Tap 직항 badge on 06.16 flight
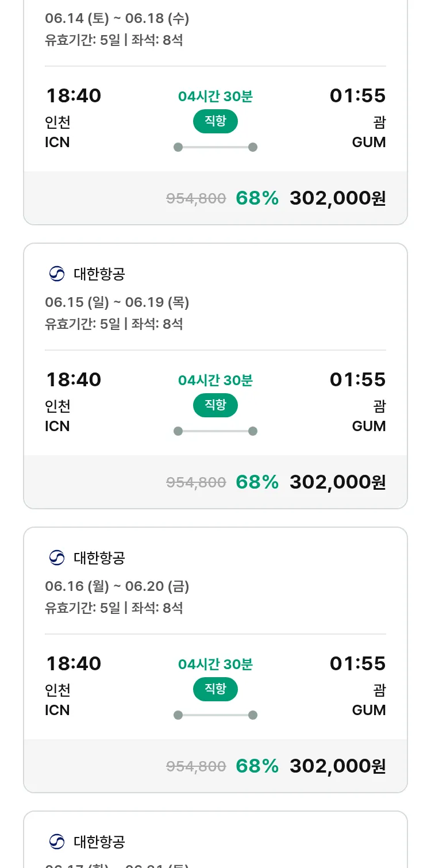The image size is (431, 868). [x=215, y=689]
